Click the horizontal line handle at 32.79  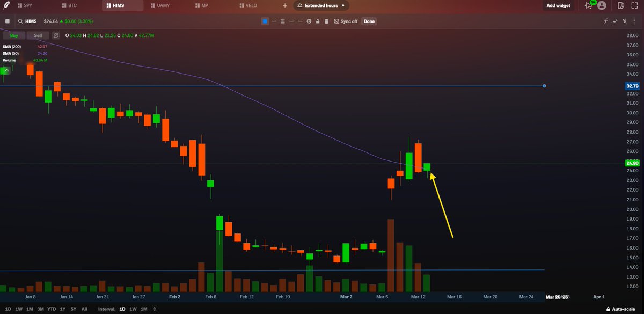click(x=544, y=86)
